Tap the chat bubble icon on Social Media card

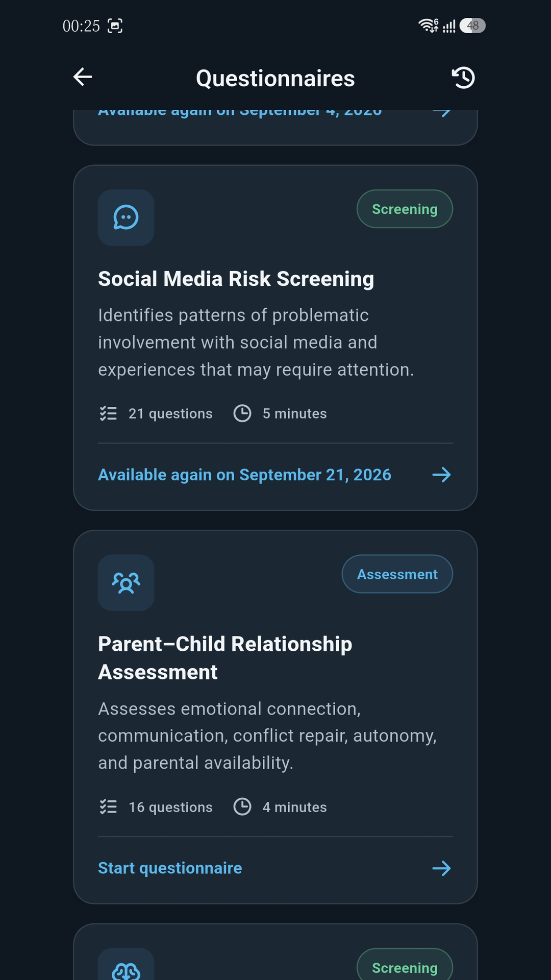pos(126,217)
